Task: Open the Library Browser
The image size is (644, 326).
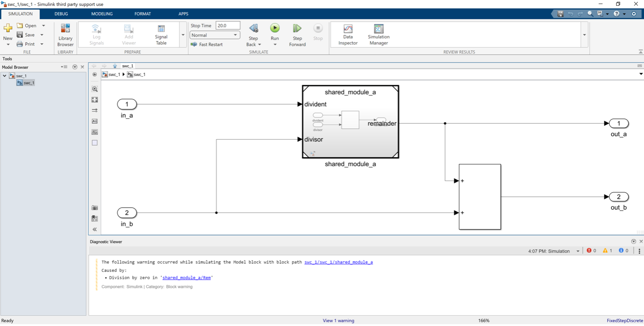Action: pos(65,35)
